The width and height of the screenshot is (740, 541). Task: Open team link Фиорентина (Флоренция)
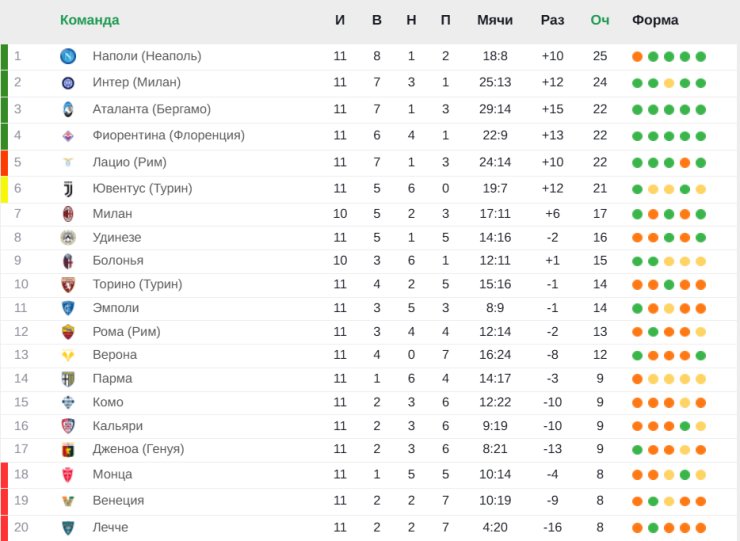pos(168,135)
